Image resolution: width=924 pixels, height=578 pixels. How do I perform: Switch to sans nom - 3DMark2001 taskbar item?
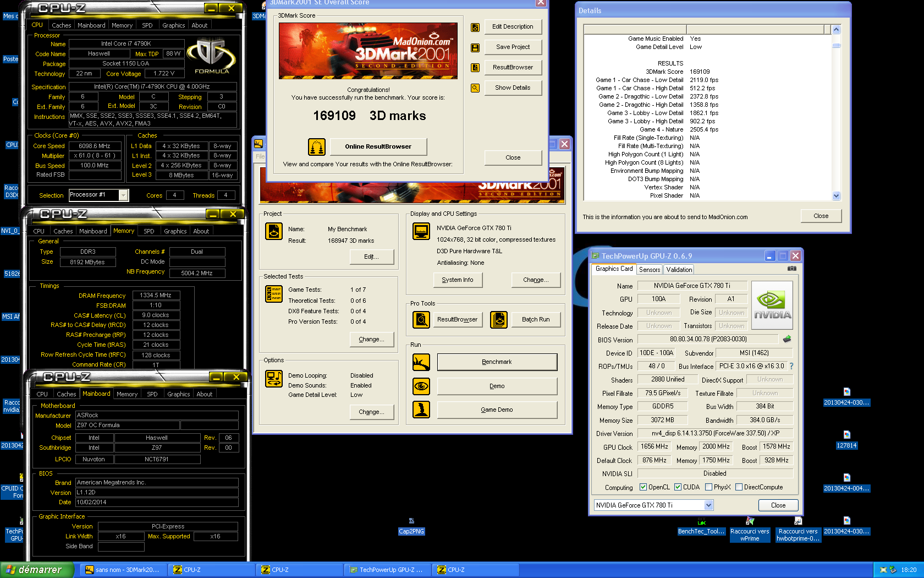coord(123,570)
